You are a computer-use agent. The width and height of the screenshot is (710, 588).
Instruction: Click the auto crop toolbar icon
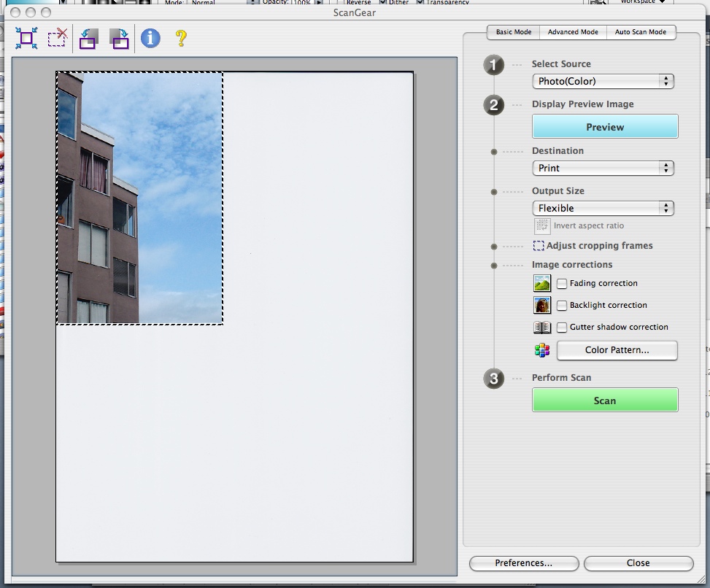[27, 38]
